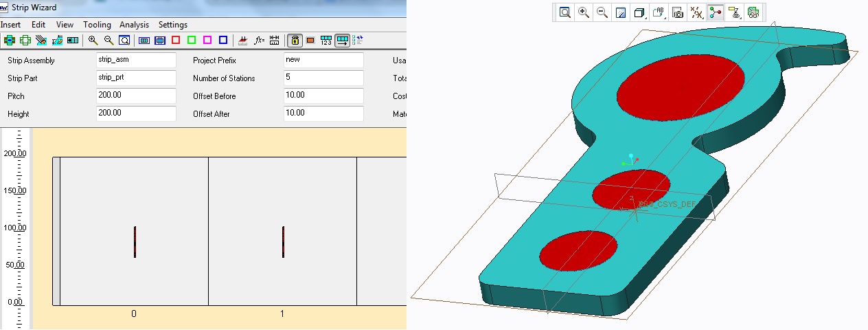Toggle the orange filled rectangle display icon

tap(310, 40)
